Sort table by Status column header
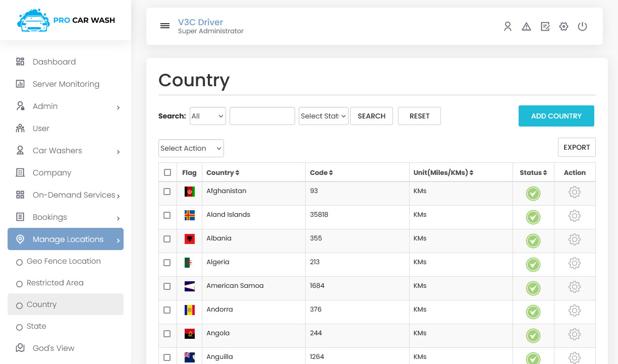This screenshot has width=618, height=364. pos(533,172)
